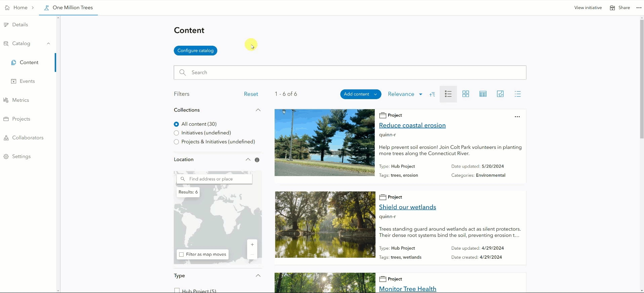This screenshot has width=644, height=293.
Task: Click the Shield our wetlands thumbnail image
Action: 325,224
